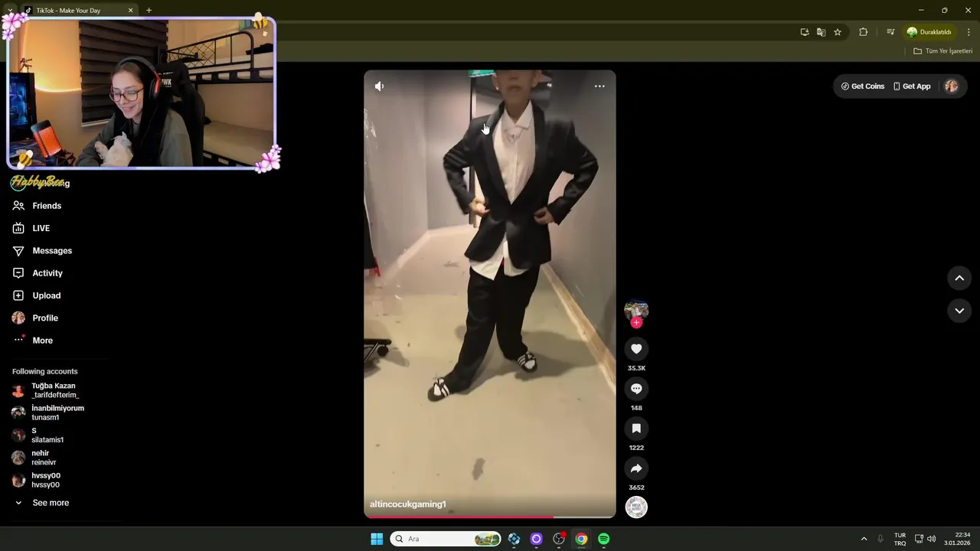This screenshot has width=980, height=551.
Task: Follow creator with red plus badge
Action: click(636, 322)
